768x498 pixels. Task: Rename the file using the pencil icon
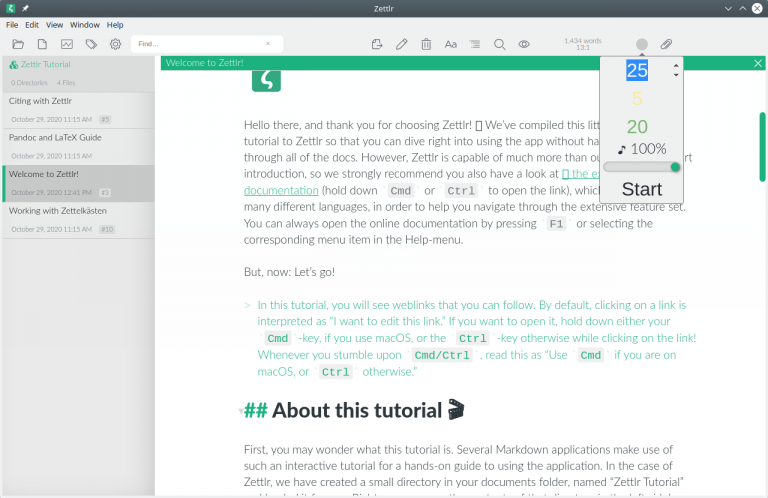pyautogui.click(x=402, y=44)
